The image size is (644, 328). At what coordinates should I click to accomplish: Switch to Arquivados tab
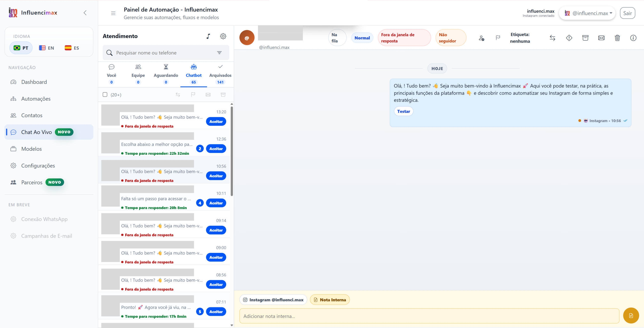[220, 74]
